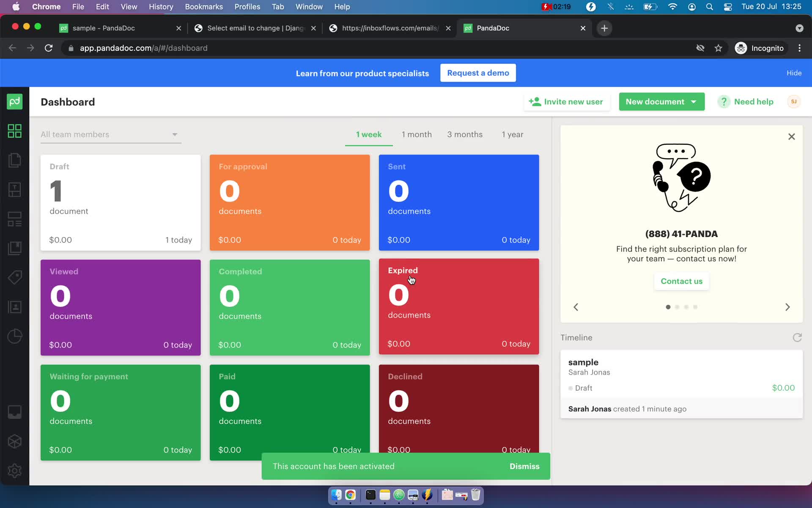Viewport: 812px width, 508px height.
Task: Click the Invite new user button
Action: coord(566,102)
